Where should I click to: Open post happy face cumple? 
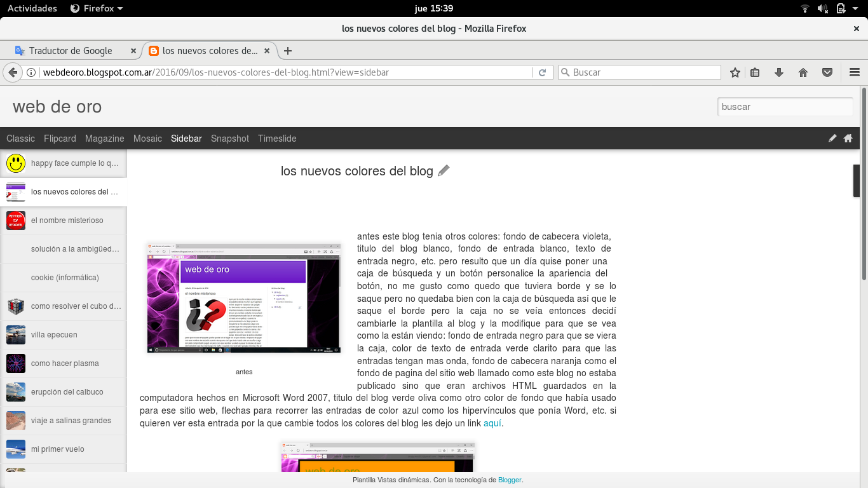coord(64,163)
